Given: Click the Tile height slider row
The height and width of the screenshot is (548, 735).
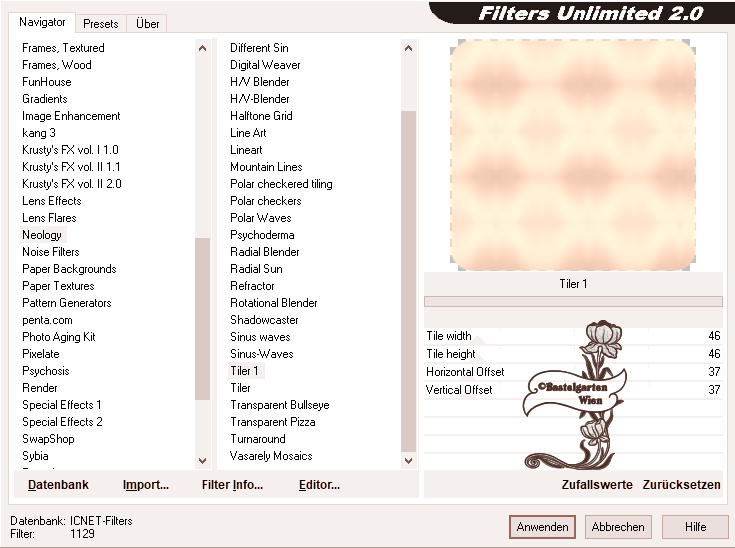Looking at the screenshot, I should coord(573,354).
